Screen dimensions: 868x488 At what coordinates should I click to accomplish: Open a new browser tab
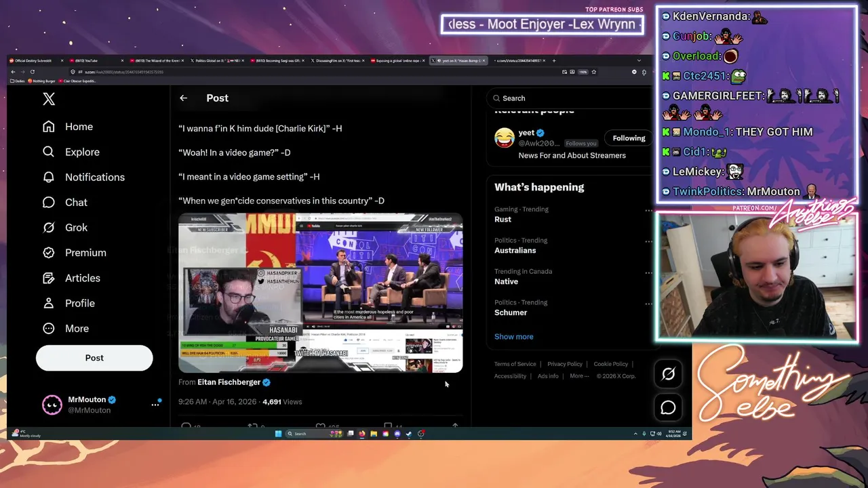(554, 60)
